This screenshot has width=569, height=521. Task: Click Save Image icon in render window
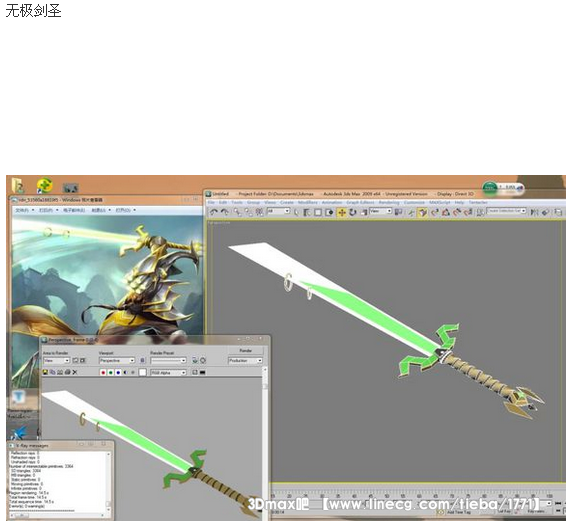coord(45,372)
